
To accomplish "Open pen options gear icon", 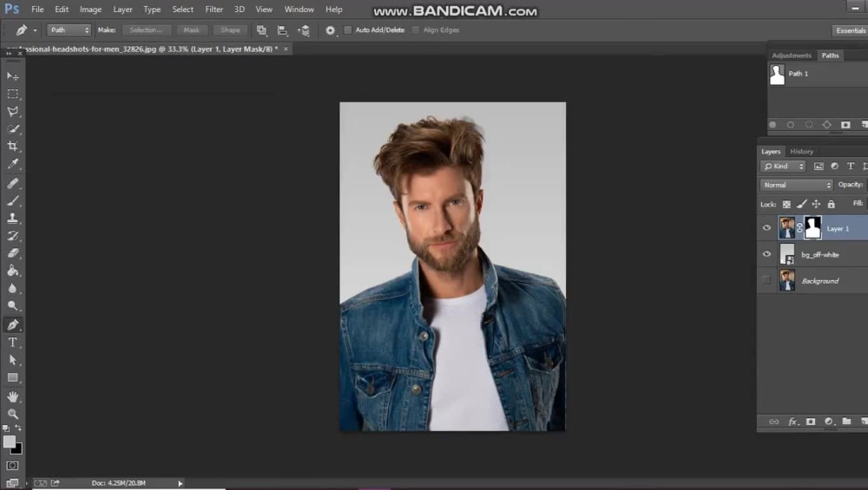I will (x=330, y=30).
